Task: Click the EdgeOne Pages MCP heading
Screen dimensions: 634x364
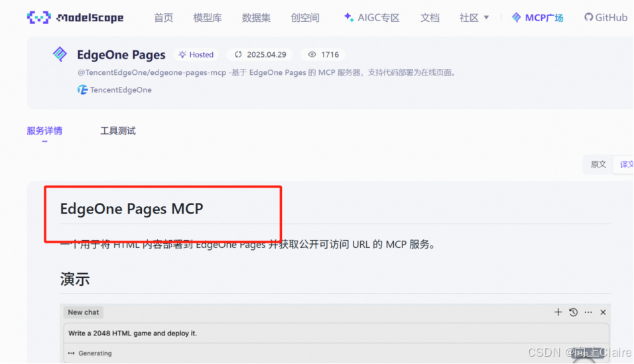Action: pos(131,209)
